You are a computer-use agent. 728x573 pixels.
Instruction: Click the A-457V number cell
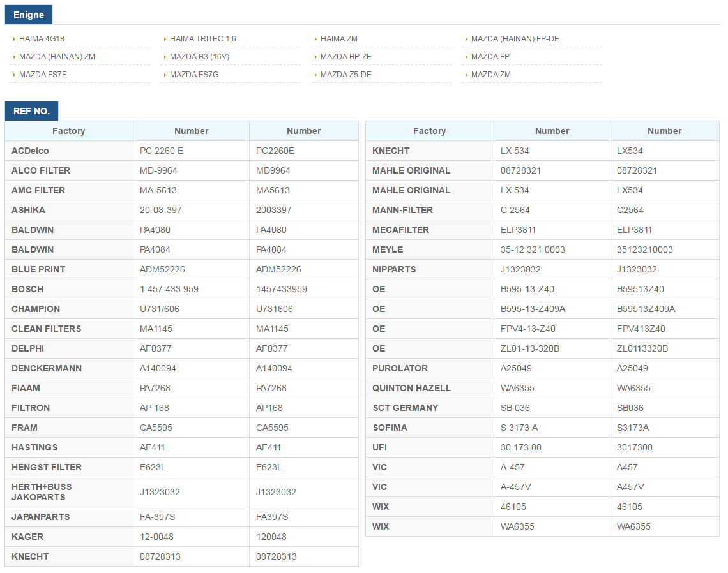click(x=552, y=487)
